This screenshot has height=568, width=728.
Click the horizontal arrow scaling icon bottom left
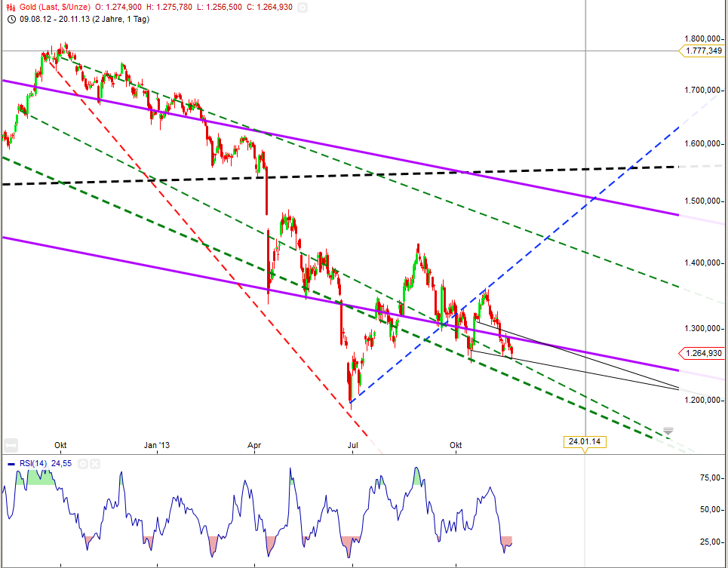coord(9,445)
